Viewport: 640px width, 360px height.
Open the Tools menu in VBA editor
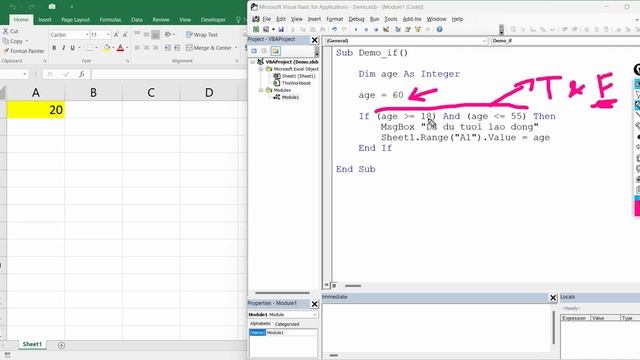click(x=391, y=19)
